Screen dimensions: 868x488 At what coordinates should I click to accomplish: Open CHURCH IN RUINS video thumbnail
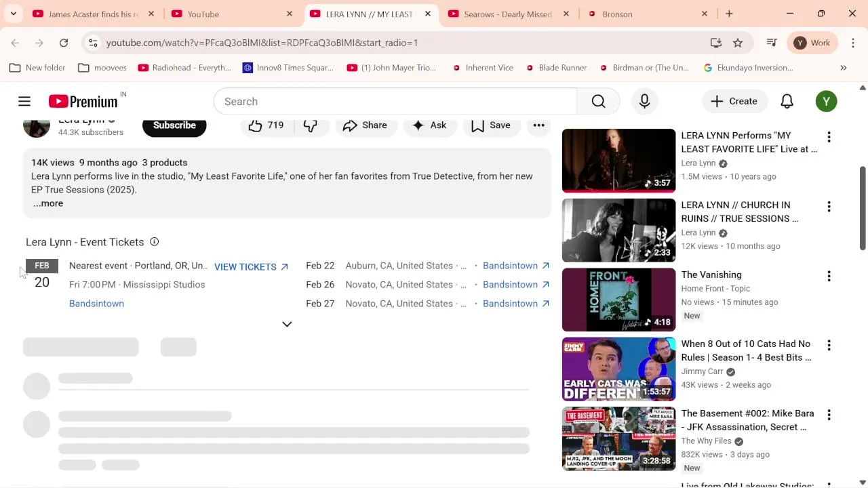click(x=618, y=230)
